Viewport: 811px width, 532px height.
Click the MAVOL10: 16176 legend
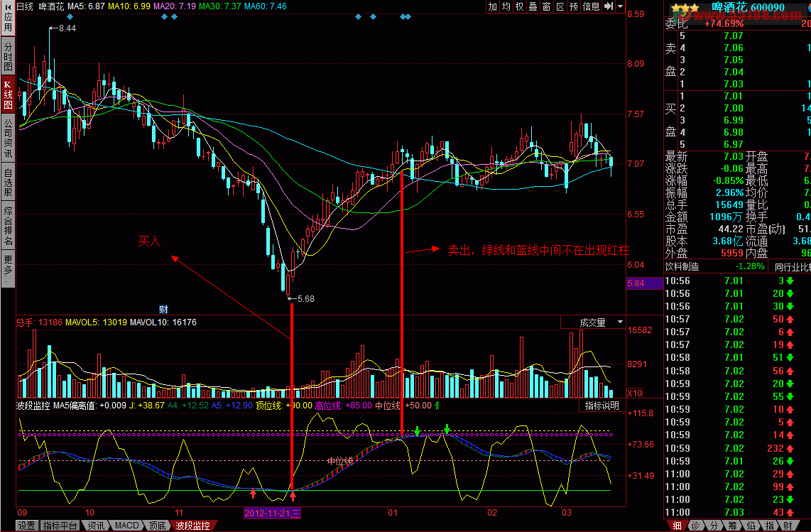[163, 322]
